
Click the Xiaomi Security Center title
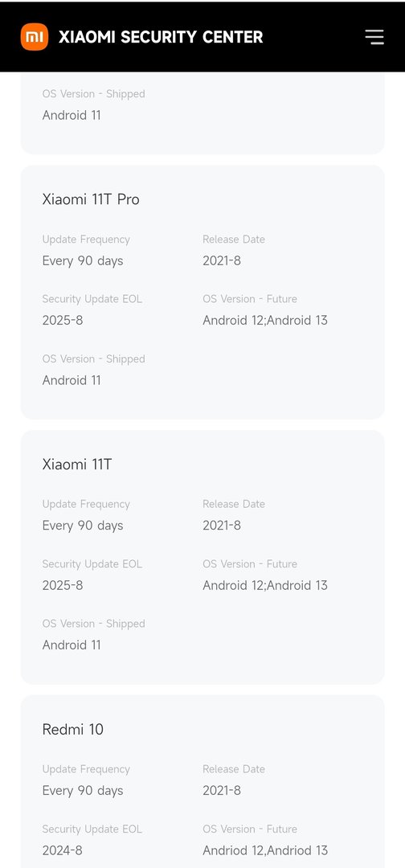(161, 37)
